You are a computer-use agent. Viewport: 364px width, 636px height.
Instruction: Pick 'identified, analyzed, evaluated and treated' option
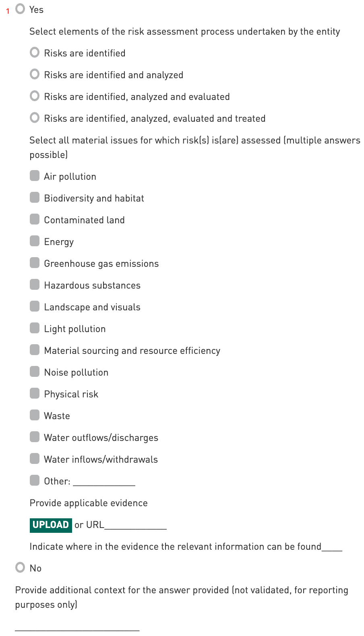point(35,118)
